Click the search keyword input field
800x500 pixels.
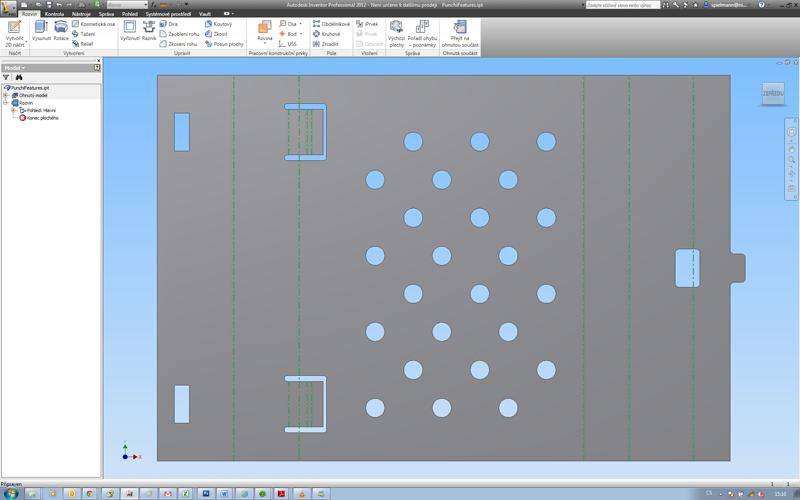pos(622,5)
